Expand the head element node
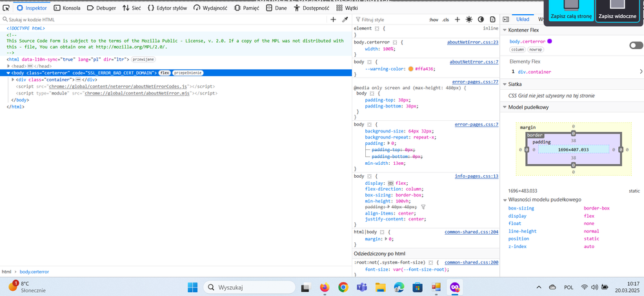The image size is (644, 296). (x=8, y=66)
